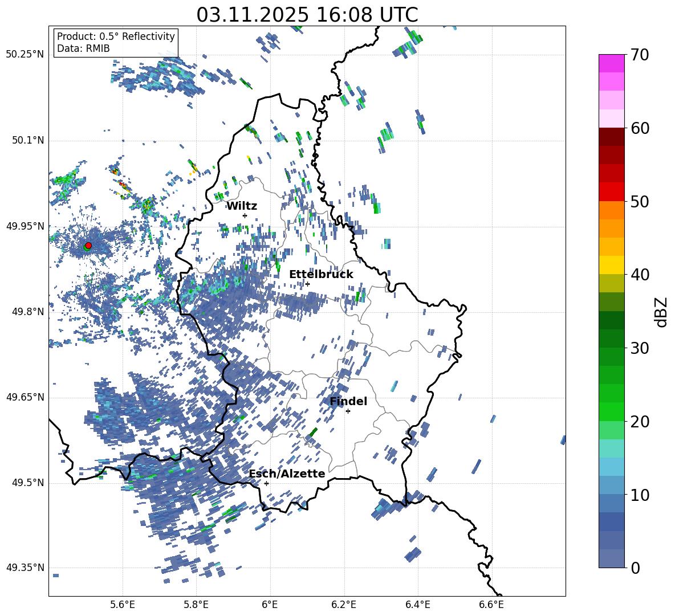The image size is (675, 616).
Task: Pick the yellow colorbar segment just above 40
Action: [612, 265]
